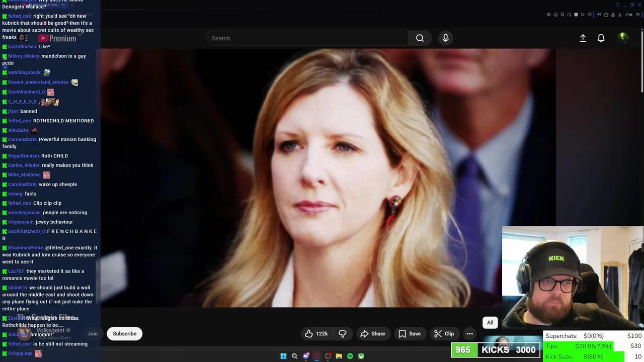
Task: Click username Laz707 in chat
Action: coord(16,271)
